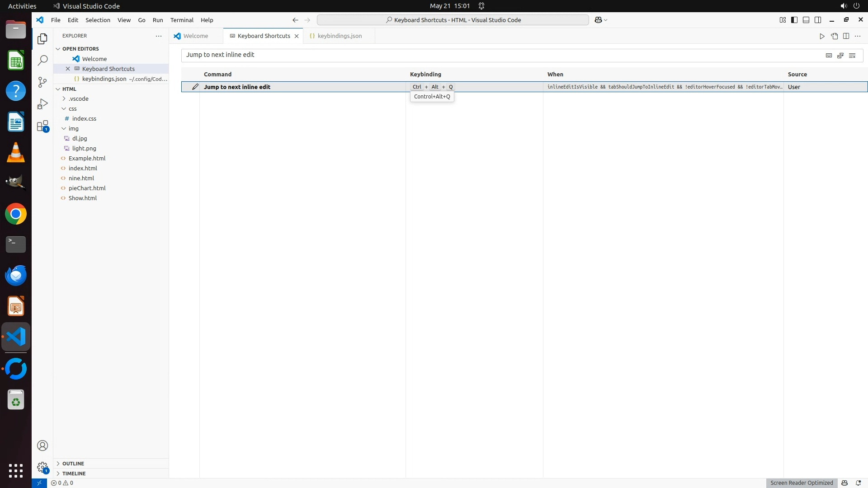Open pieChart.html in the explorer

(87, 188)
